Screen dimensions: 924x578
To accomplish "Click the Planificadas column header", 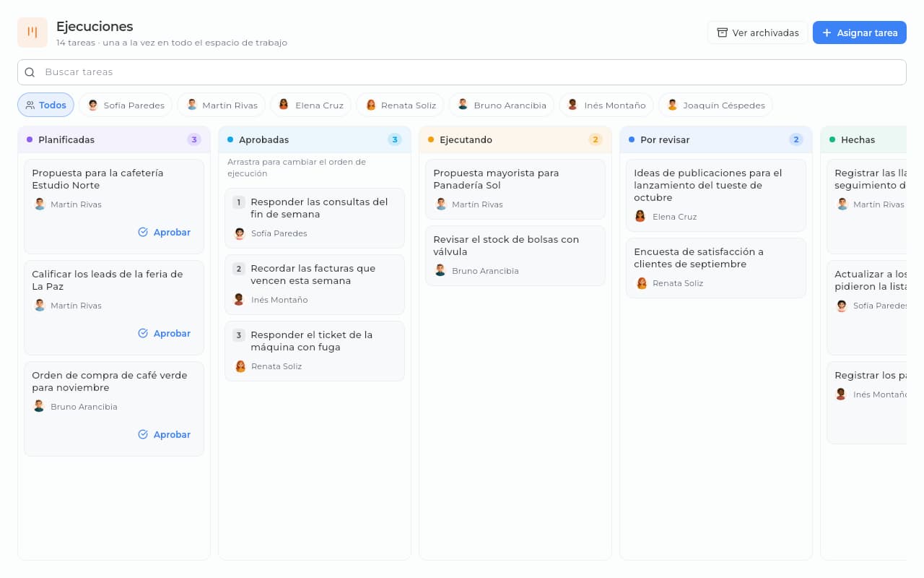I will (114, 139).
